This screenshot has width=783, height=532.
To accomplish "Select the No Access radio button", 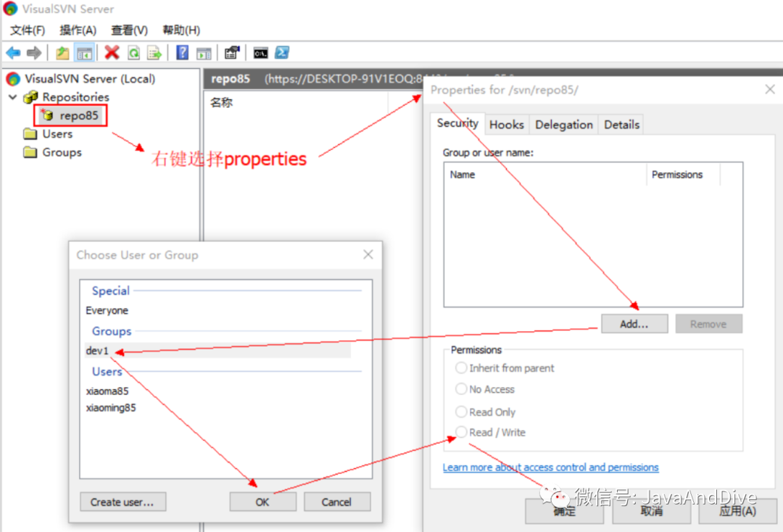I will click(461, 388).
